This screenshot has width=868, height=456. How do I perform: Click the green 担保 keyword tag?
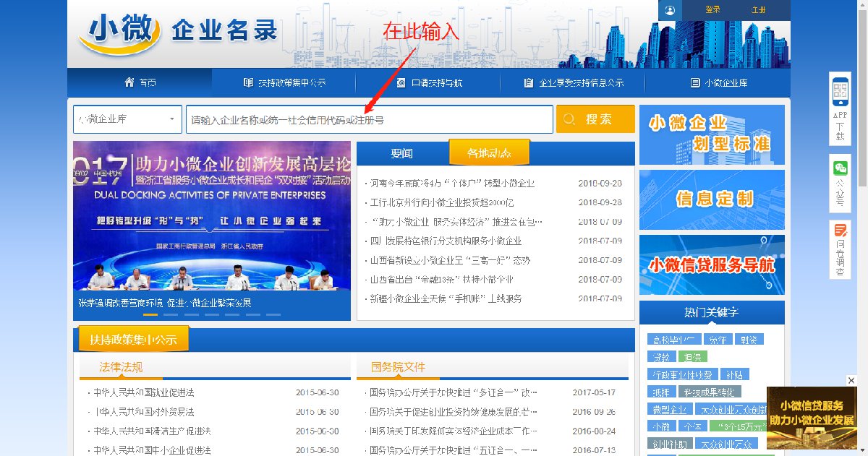click(693, 356)
